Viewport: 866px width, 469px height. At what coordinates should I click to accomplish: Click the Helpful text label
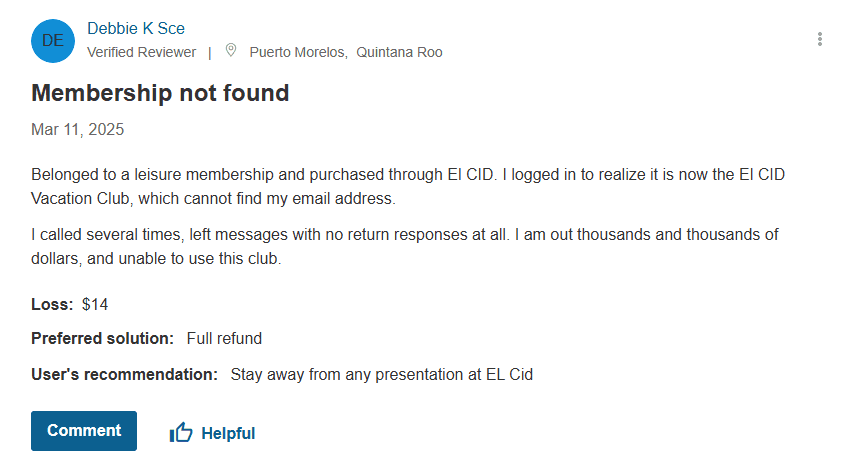coord(228,433)
